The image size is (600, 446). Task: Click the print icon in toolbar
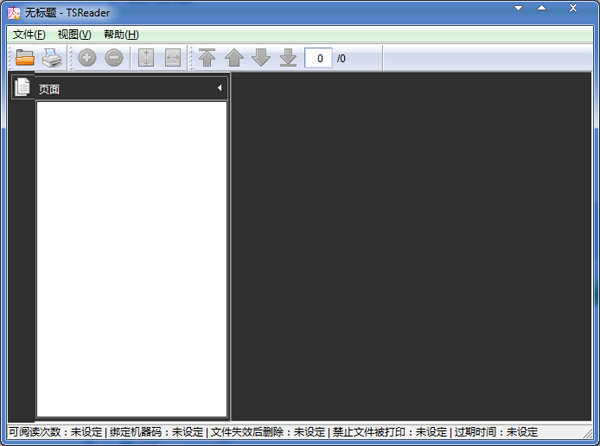(52, 58)
